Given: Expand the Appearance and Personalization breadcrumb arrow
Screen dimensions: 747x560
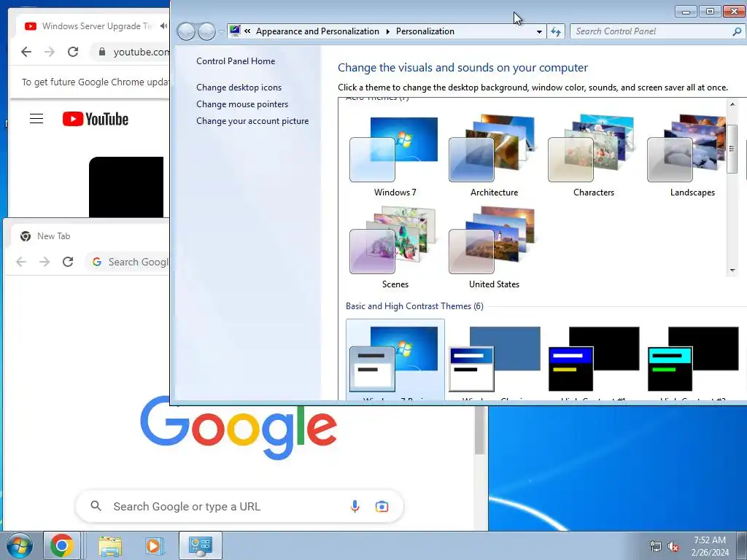Looking at the screenshot, I should [x=387, y=31].
